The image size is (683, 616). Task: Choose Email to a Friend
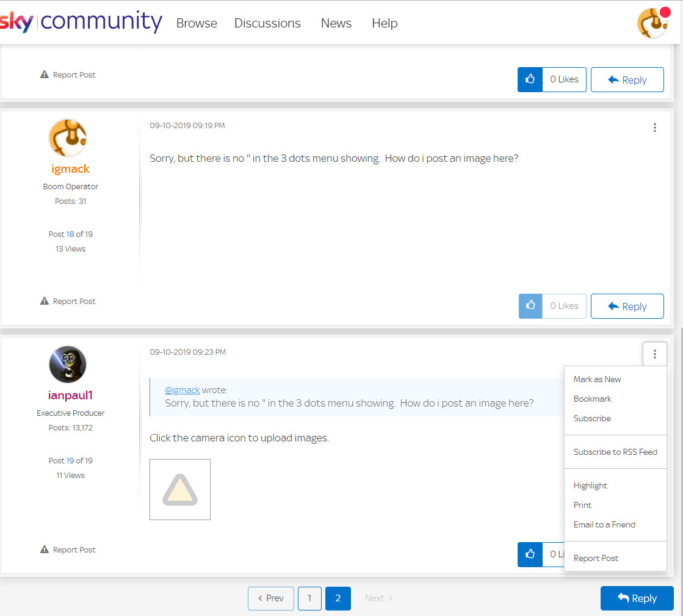click(615, 524)
